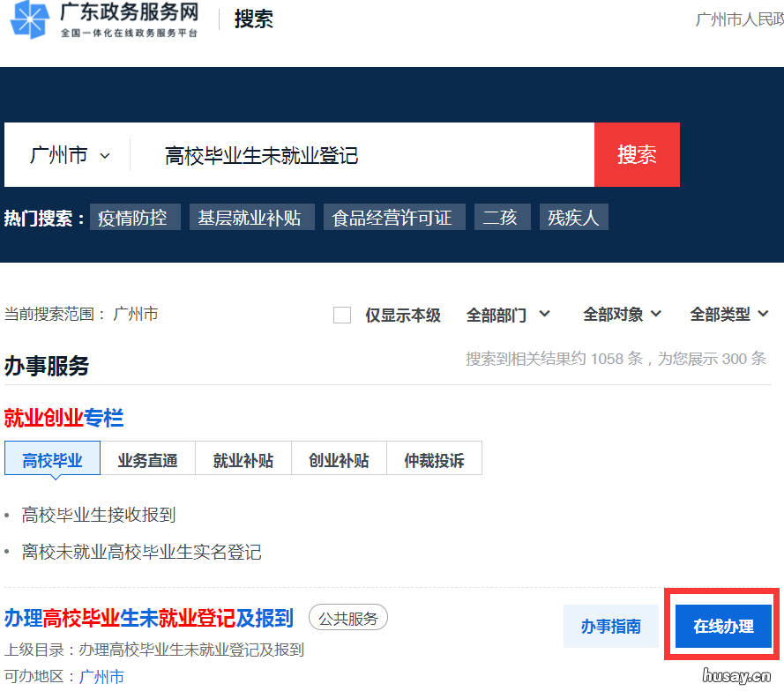Open the 全部对象 audience dropdown
Screen dimensions: 784x691
tap(622, 314)
